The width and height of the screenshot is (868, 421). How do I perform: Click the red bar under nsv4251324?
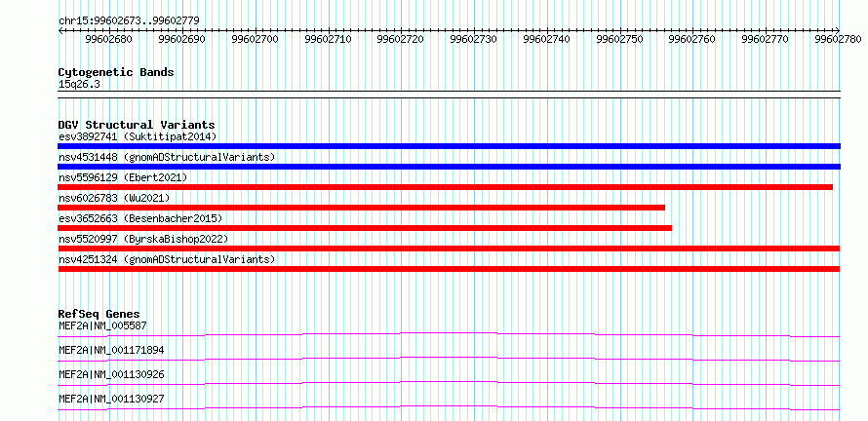tap(449, 269)
